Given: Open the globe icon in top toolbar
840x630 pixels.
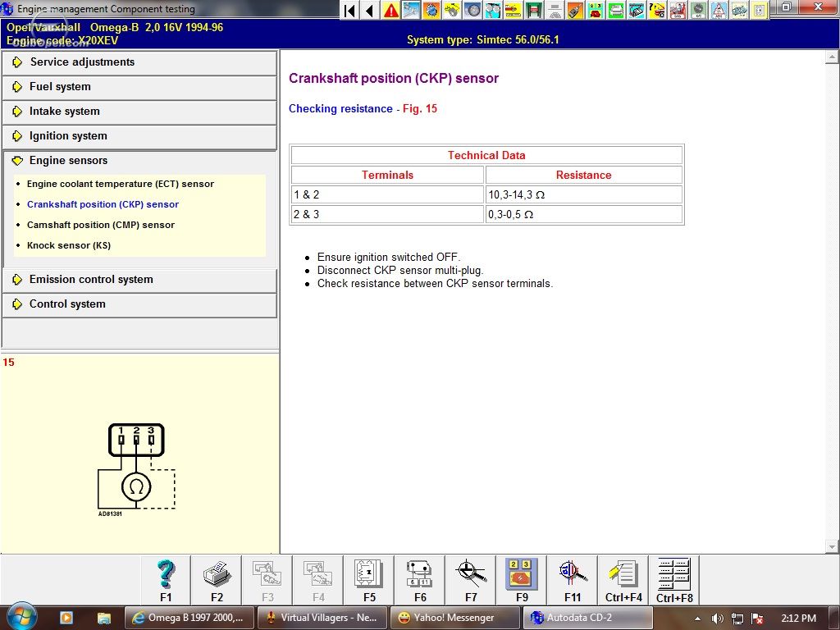Looking at the screenshot, I should click(x=431, y=10).
